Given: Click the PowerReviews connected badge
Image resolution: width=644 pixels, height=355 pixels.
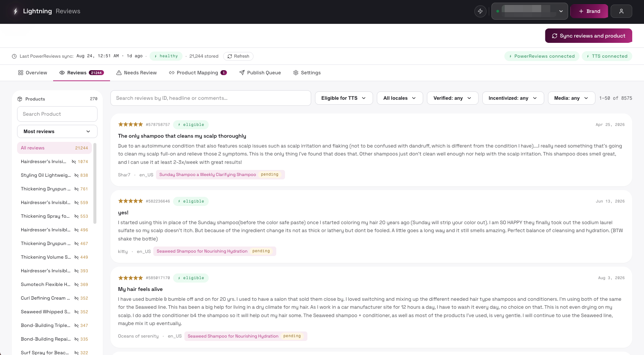Looking at the screenshot, I should click(x=542, y=56).
